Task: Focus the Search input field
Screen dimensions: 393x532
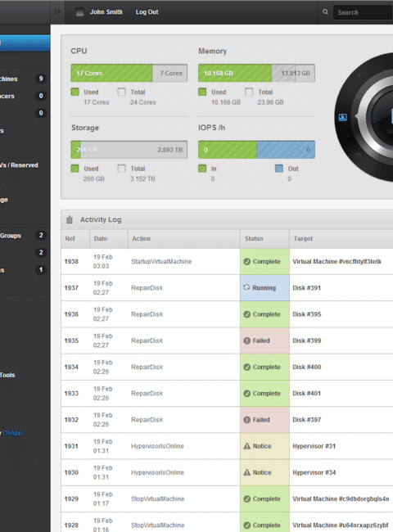Action: tap(363, 12)
